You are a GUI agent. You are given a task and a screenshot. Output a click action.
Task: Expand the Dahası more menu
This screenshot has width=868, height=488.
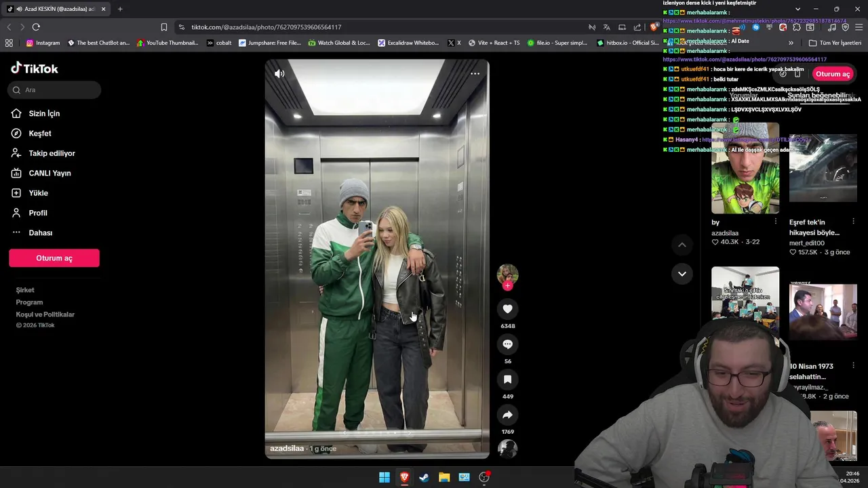(40, 232)
